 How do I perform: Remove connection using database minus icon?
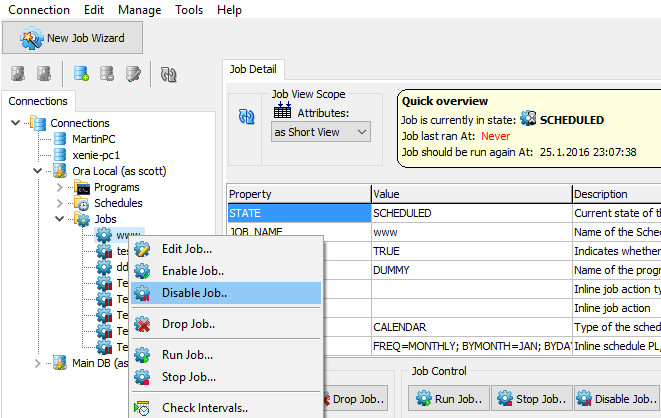107,74
